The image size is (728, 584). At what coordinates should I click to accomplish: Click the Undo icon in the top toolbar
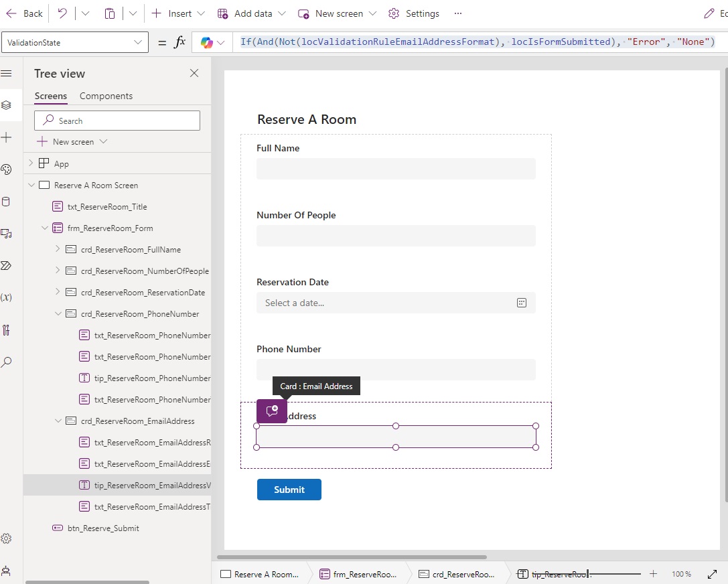click(64, 13)
